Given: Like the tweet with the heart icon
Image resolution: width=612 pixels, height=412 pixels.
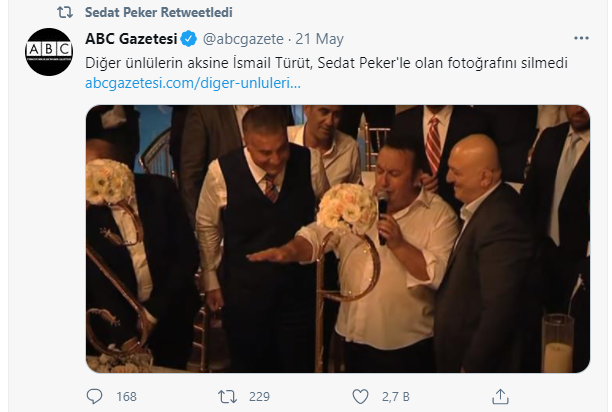Looking at the screenshot, I should (360, 397).
